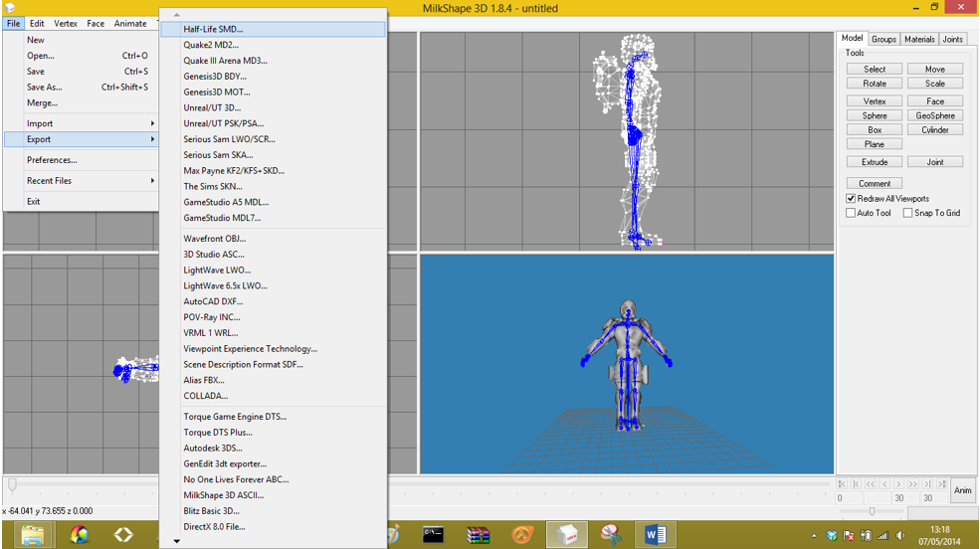Open Microsoft Word from the taskbar

point(655,535)
